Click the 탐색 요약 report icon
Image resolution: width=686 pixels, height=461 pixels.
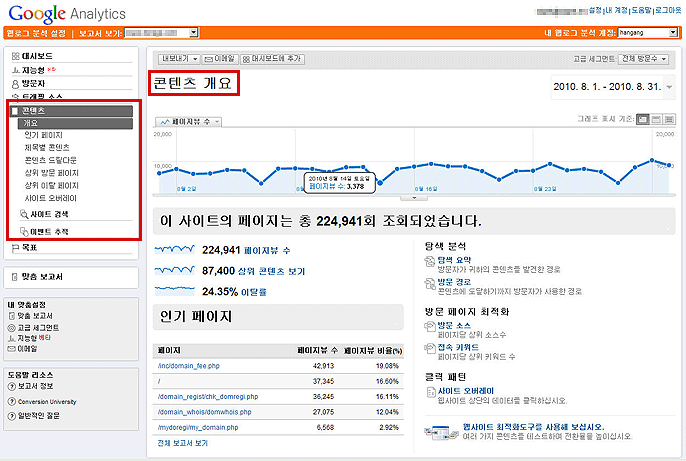[x=430, y=260]
